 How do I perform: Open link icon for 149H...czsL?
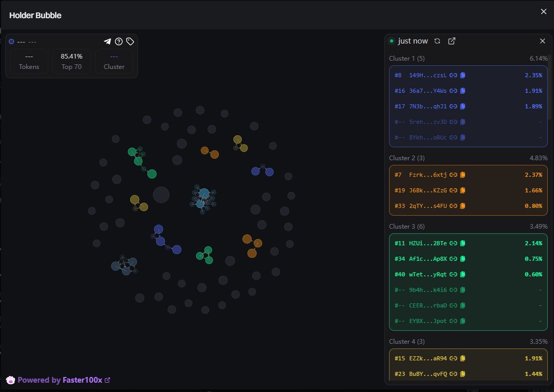click(453, 75)
